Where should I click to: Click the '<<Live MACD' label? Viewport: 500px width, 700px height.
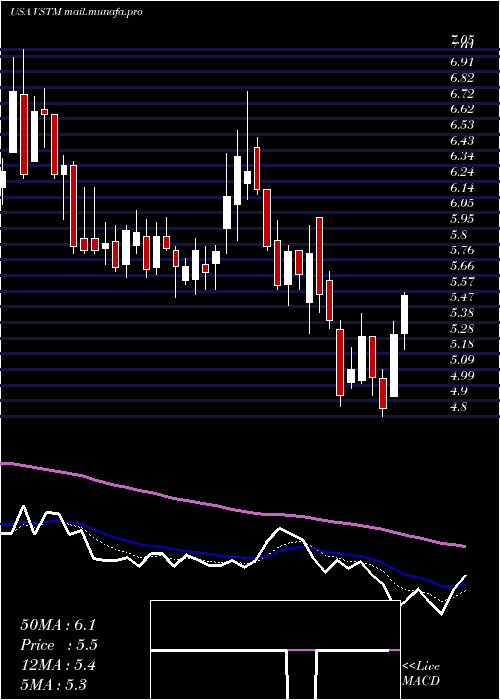pos(421,674)
